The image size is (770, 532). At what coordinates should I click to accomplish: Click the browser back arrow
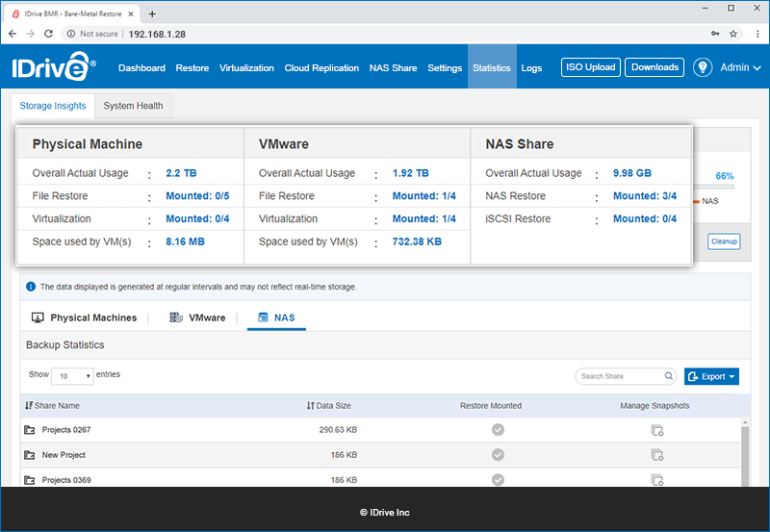(x=13, y=34)
